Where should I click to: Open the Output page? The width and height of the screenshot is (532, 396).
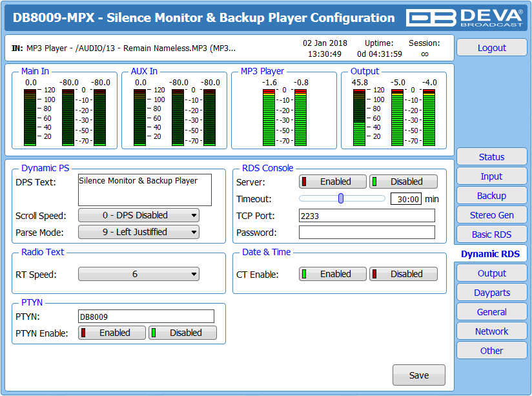pos(491,273)
